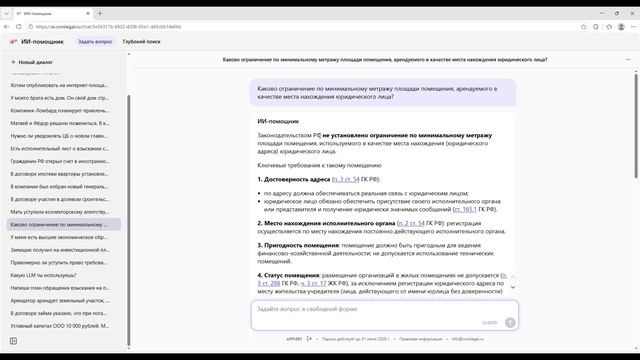Open dialog 'Компания-Ломбард планирует привлечь'
This screenshot has width=640, height=360.
pyautogui.click(x=59, y=111)
